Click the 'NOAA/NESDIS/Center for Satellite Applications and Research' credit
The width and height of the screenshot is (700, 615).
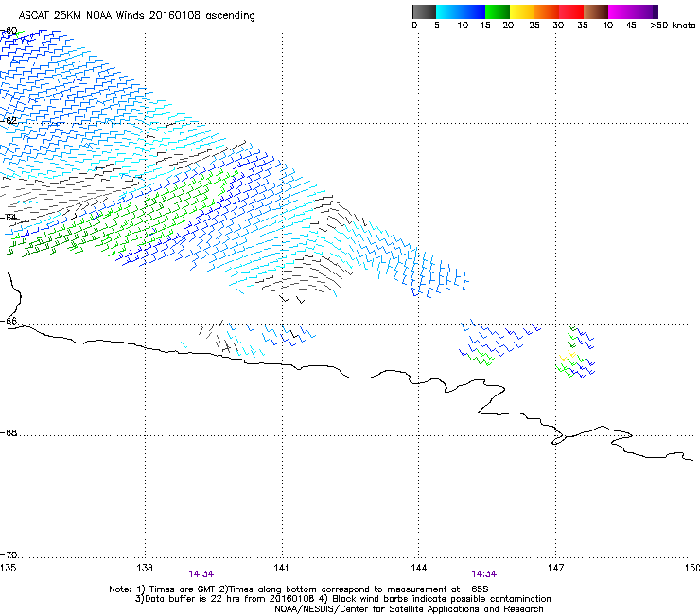(x=409, y=609)
